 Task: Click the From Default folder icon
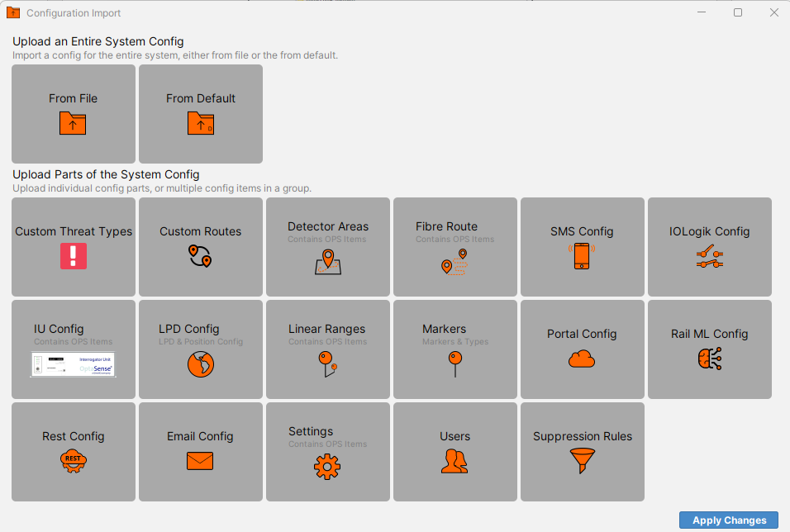click(200, 123)
